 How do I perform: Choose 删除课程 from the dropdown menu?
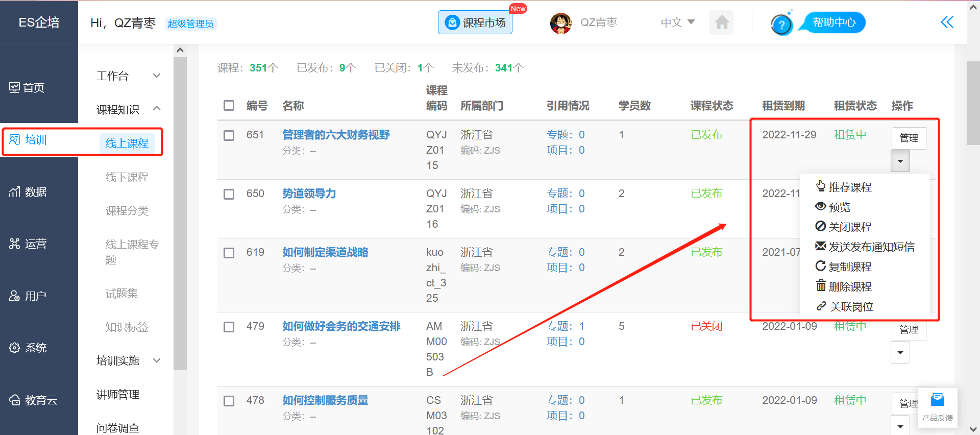tap(849, 287)
